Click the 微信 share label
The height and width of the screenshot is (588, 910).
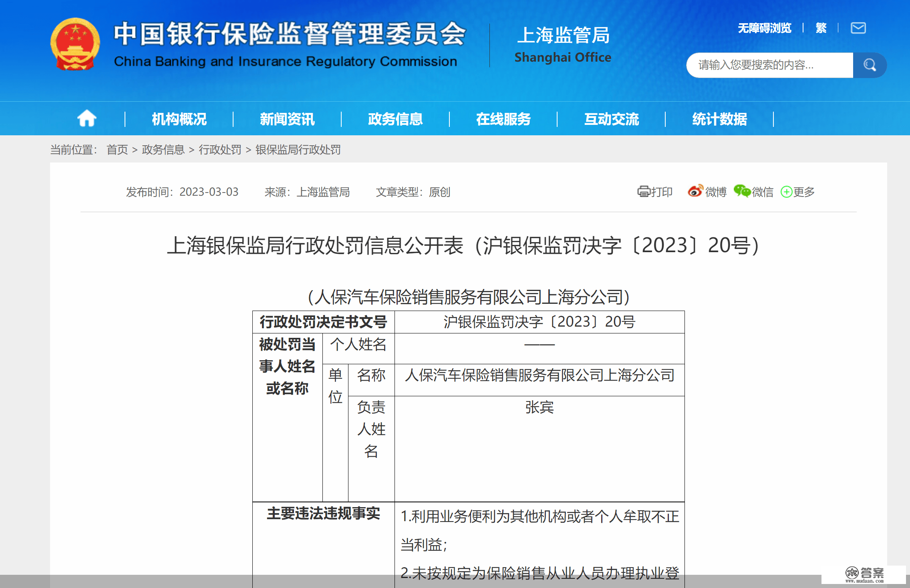(x=763, y=192)
